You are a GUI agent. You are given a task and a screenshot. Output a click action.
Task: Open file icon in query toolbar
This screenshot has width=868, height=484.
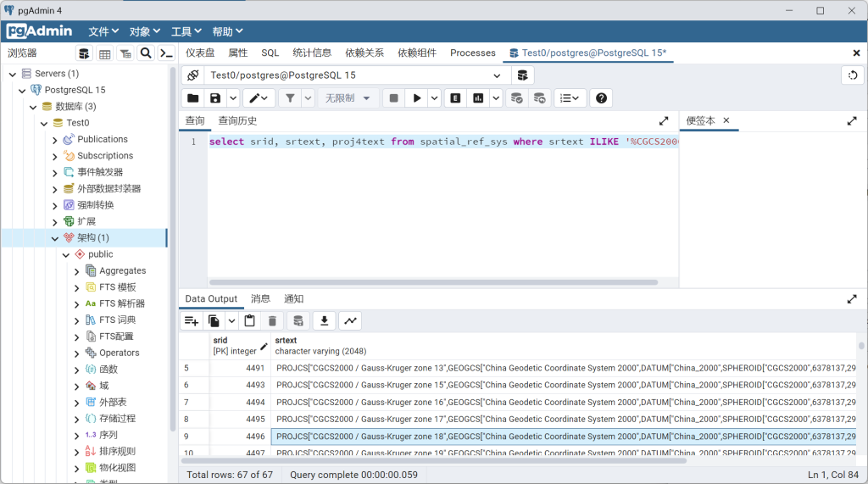pos(193,98)
